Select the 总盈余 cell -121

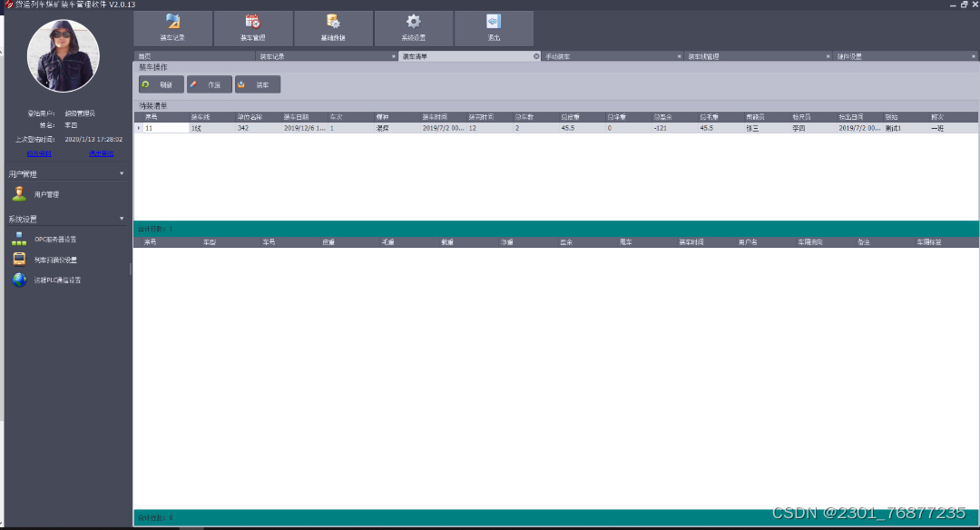pos(674,128)
